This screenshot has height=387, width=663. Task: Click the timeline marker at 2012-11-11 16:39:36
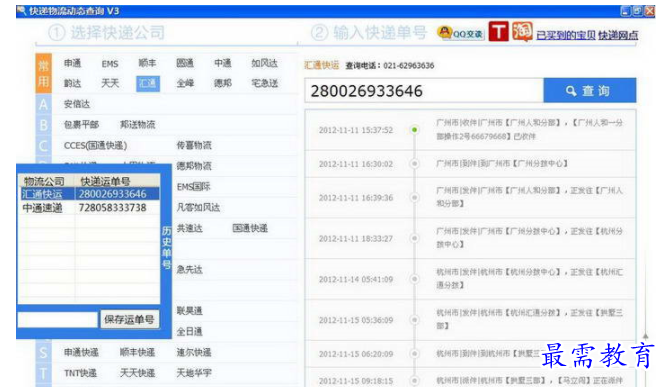(414, 198)
